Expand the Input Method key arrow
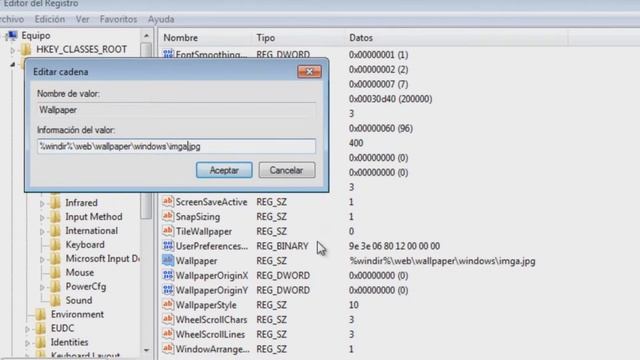The image size is (640, 360). tap(42, 218)
